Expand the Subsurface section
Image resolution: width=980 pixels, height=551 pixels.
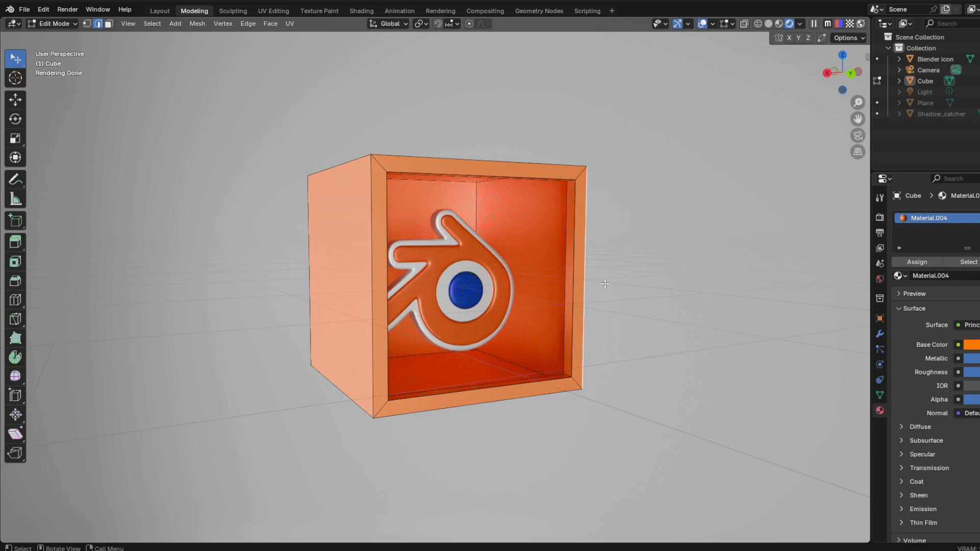926,440
